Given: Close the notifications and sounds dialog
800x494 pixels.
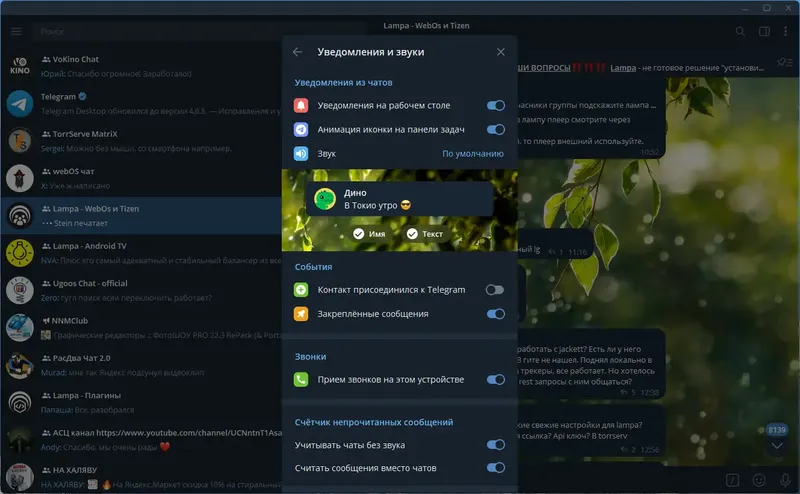Looking at the screenshot, I should click(x=501, y=52).
